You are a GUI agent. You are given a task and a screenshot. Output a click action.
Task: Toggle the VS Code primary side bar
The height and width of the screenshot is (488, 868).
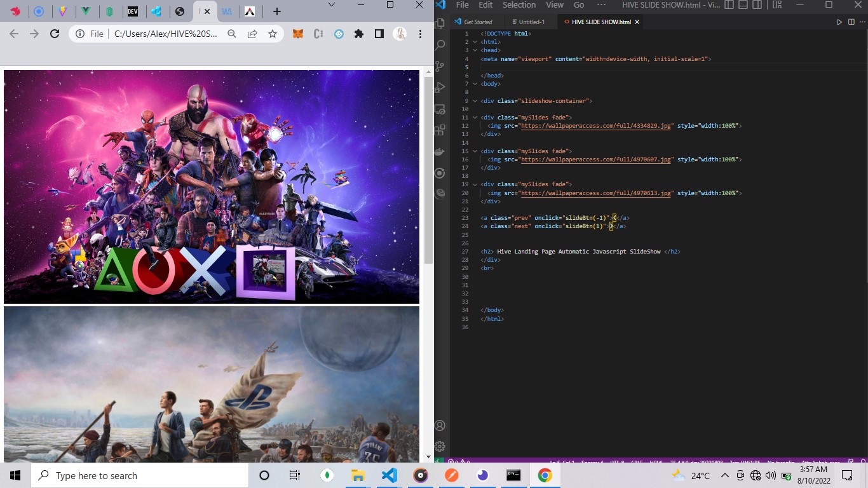(729, 5)
